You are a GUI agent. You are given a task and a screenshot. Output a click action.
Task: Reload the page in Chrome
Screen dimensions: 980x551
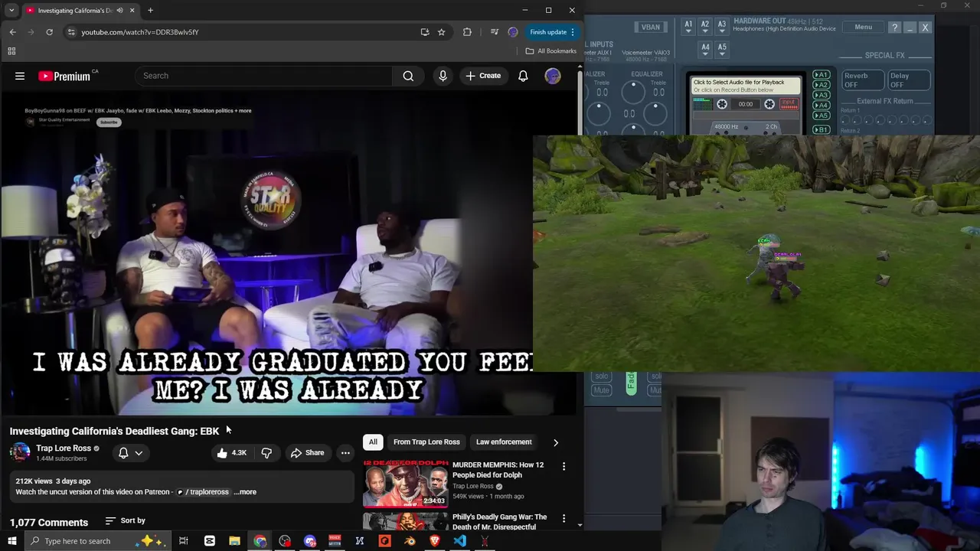tap(49, 32)
